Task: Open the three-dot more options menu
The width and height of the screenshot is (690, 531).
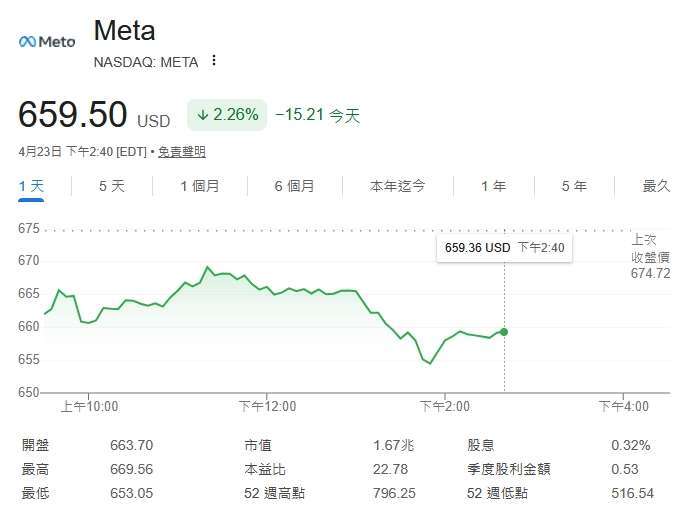Action: tap(214, 61)
